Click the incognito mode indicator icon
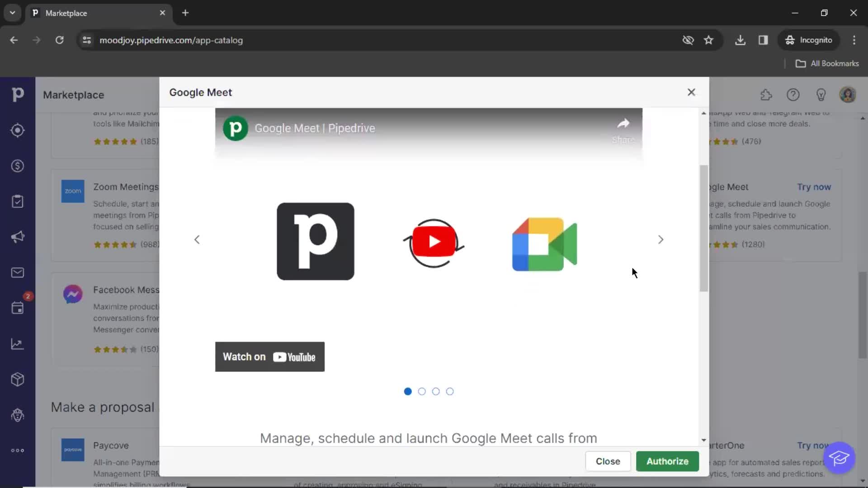This screenshot has width=868, height=488. tap(789, 40)
